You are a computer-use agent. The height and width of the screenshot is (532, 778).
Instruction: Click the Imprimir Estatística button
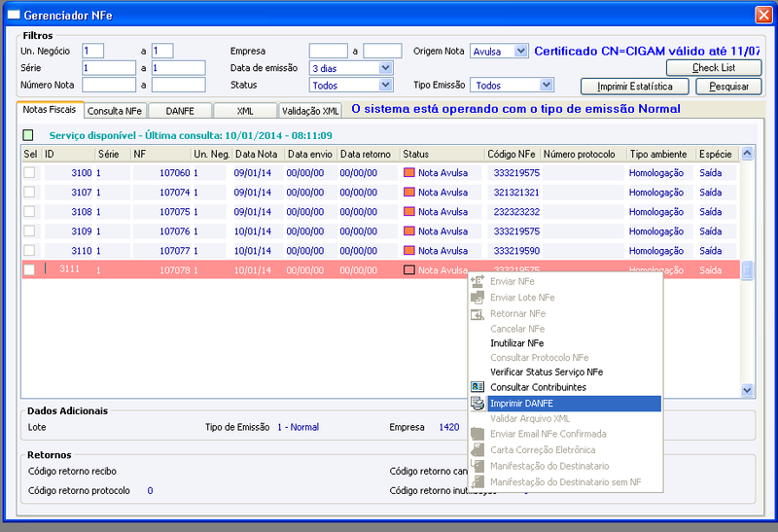pos(634,87)
